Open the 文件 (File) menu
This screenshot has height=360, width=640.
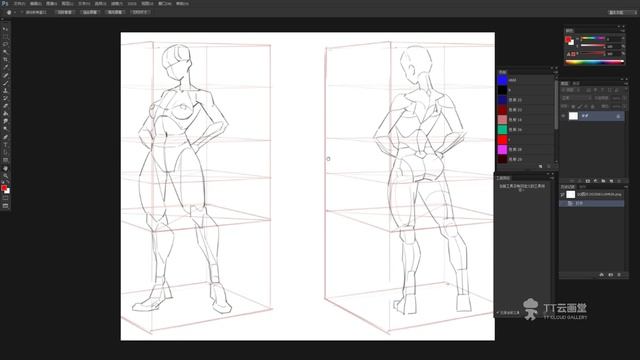click(19, 3)
